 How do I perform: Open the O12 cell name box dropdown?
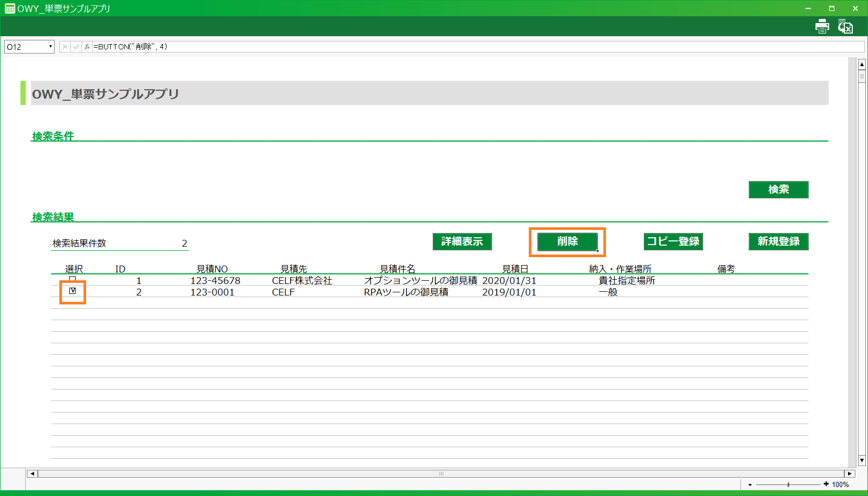pos(50,47)
